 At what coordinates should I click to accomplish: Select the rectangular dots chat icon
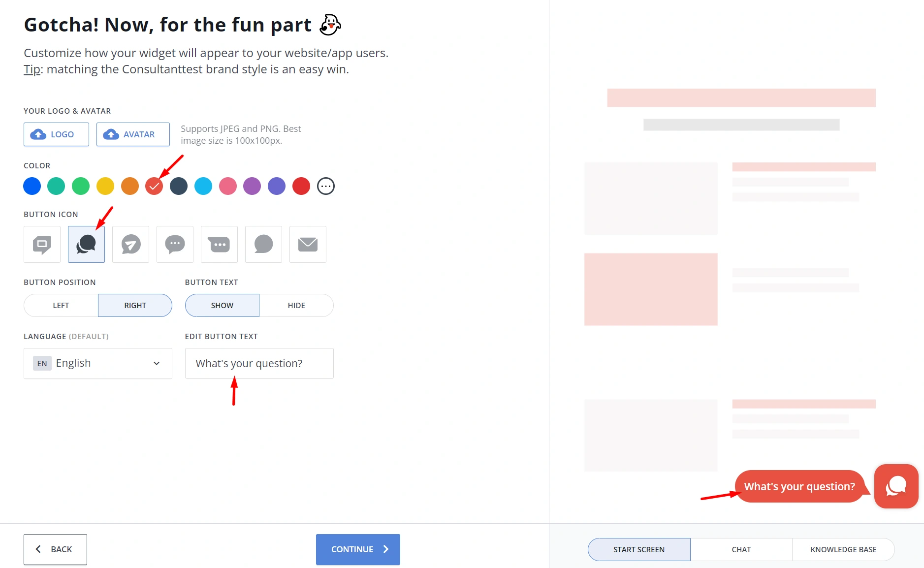pos(219,244)
